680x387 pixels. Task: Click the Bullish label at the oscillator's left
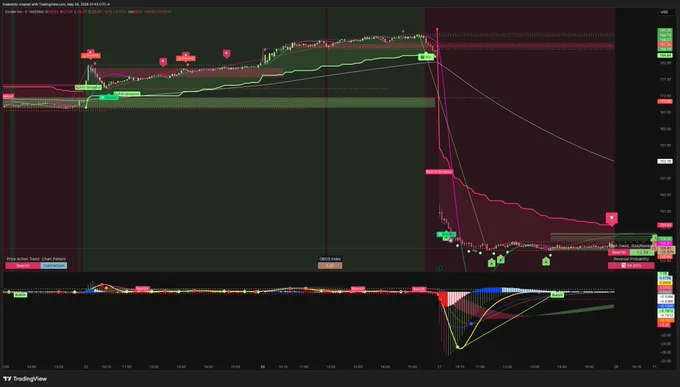pyautogui.click(x=20, y=295)
